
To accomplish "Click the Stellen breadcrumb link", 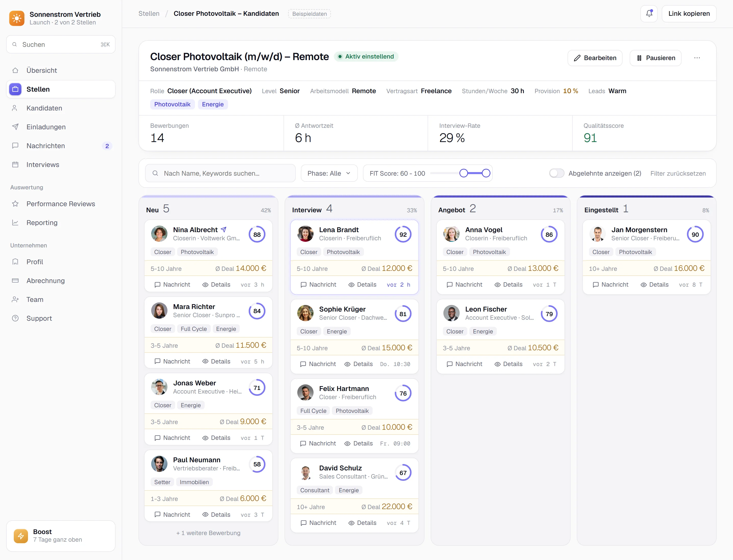I will click(149, 14).
